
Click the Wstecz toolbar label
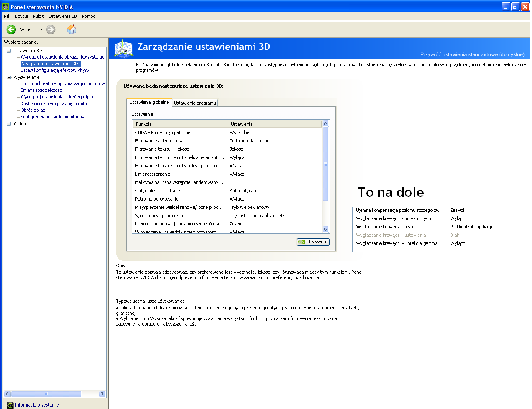point(27,29)
